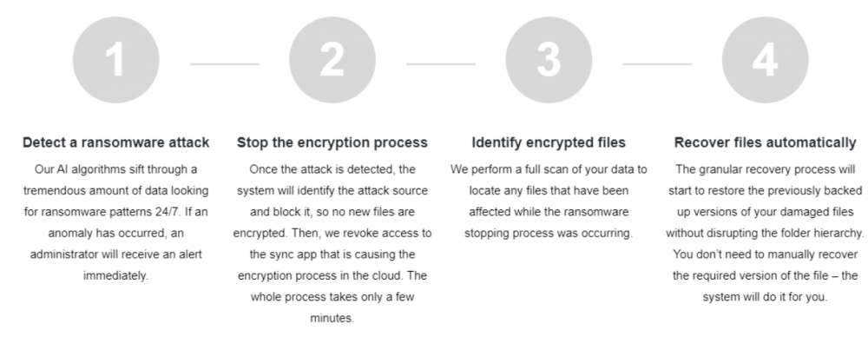Select the 'Identify encrypted files' heading

(x=549, y=142)
